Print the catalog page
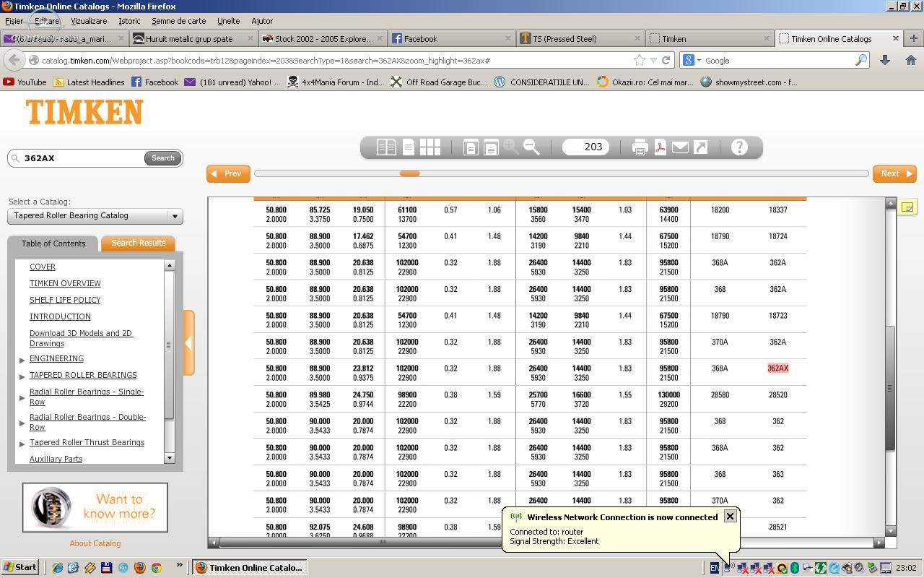Image resolution: width=924 pixels, height=578 pixels. point(640,147)
